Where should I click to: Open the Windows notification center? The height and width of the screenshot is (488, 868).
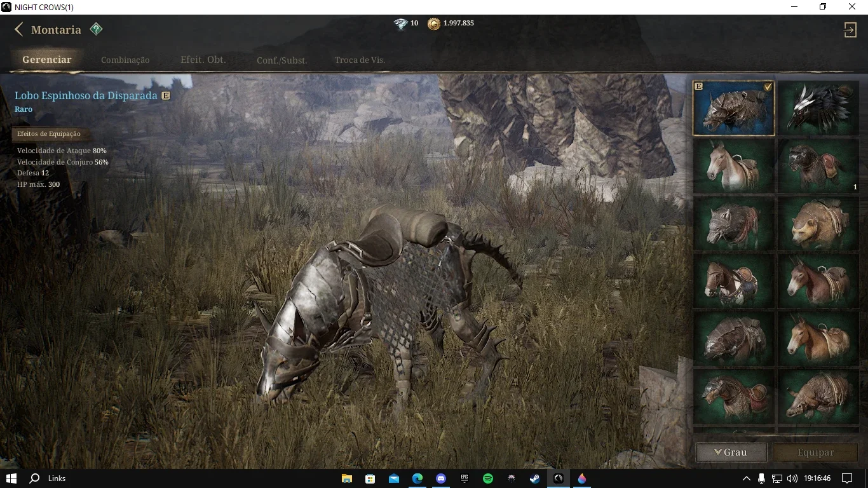pyautogui.click(x=847, y=478)
